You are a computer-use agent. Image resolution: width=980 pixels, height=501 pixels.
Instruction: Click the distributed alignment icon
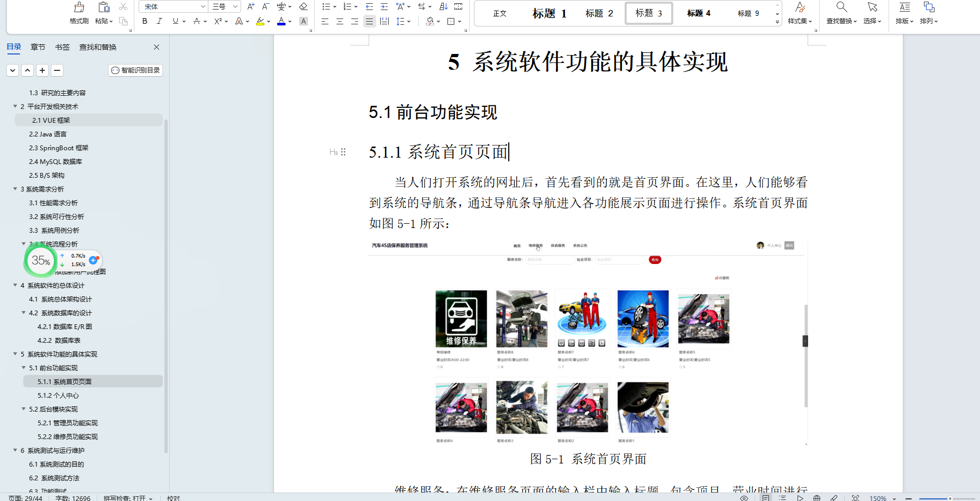click(384, 21)
